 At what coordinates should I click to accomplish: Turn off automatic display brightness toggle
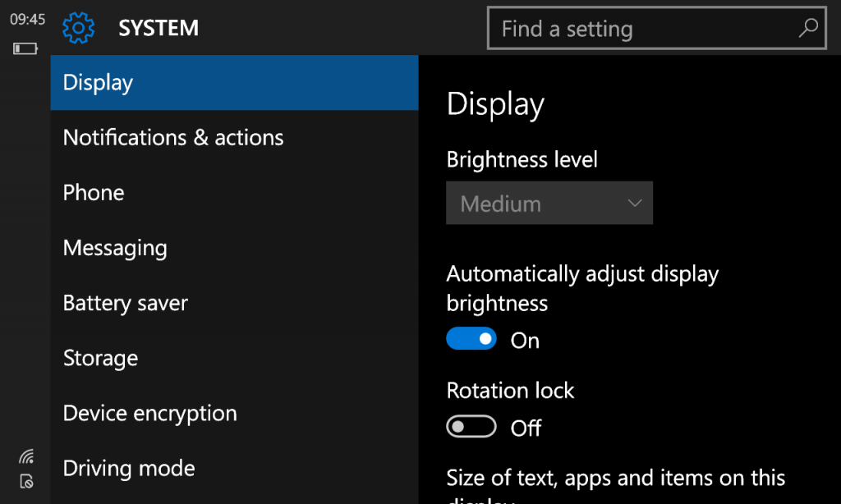471,339
